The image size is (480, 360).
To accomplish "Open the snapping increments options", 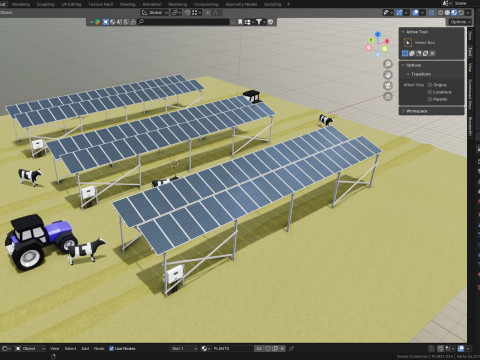I will pyautogui.click(x=196, y=13).
